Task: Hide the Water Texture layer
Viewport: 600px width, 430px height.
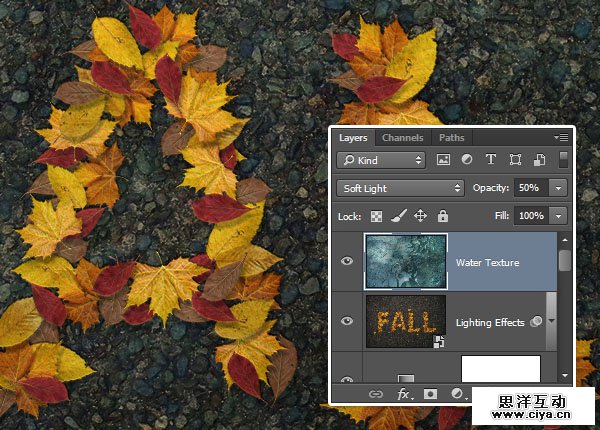Action: click(347, 262)
